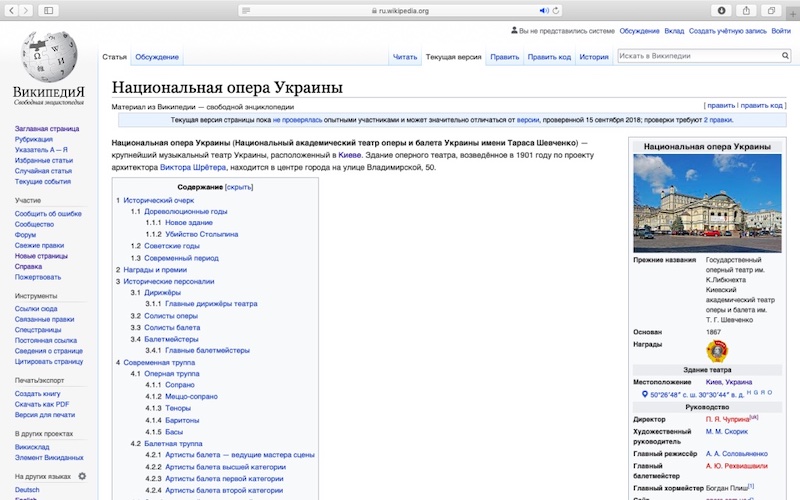This screenshot has height=500, width=800.
Task: Select the Читать tab
Action: [405, 57]
